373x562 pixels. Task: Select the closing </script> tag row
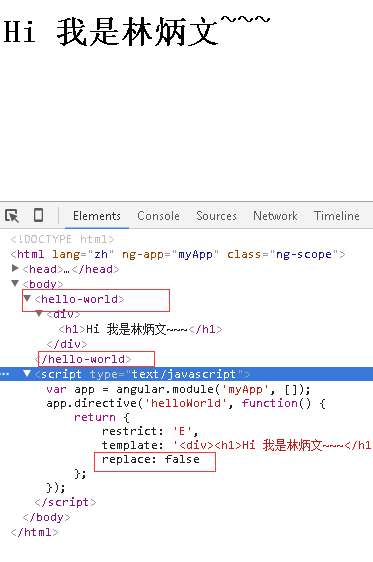pyautogui.click(x=66, y=502)
